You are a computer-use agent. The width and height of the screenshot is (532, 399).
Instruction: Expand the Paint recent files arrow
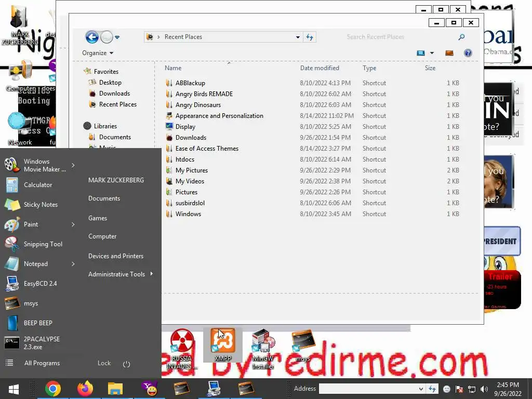[x=73, y=224]
